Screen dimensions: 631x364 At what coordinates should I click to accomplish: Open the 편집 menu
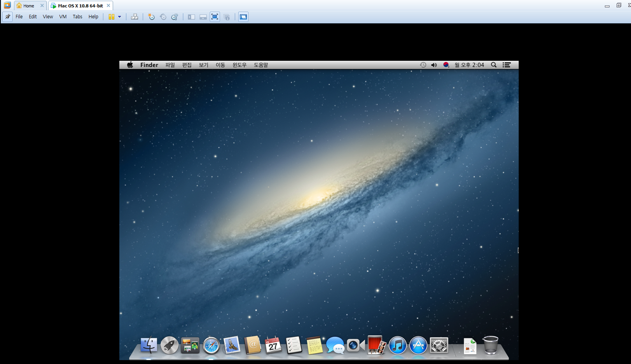(x=187, y=65)
